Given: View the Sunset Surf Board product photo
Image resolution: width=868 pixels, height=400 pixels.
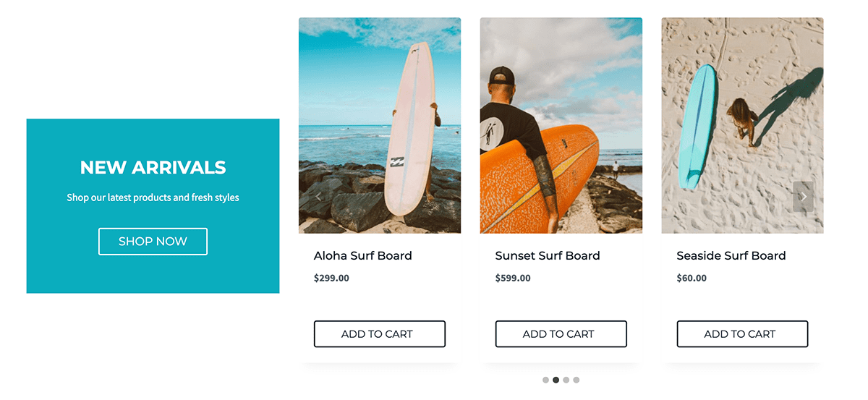Looking at the screenshot, I should [561, 108].
